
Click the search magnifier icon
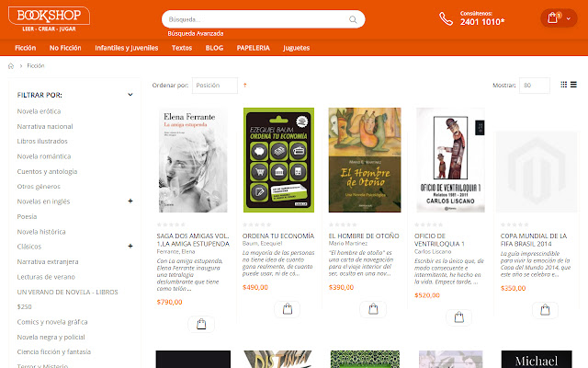[353, 19]
